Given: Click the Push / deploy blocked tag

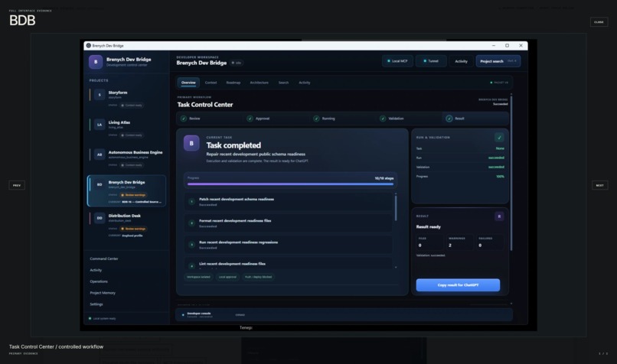Looking at the screenshot, I should click(258, 277).
